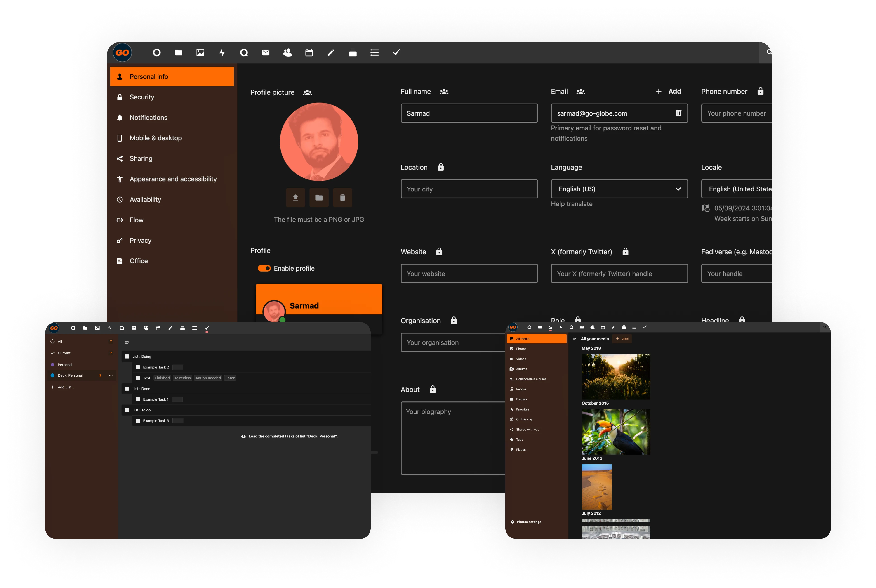The image size is (876, 588).
Task: Open the Mail envelope icon in main bar
Action: click(x=265, y=52)
